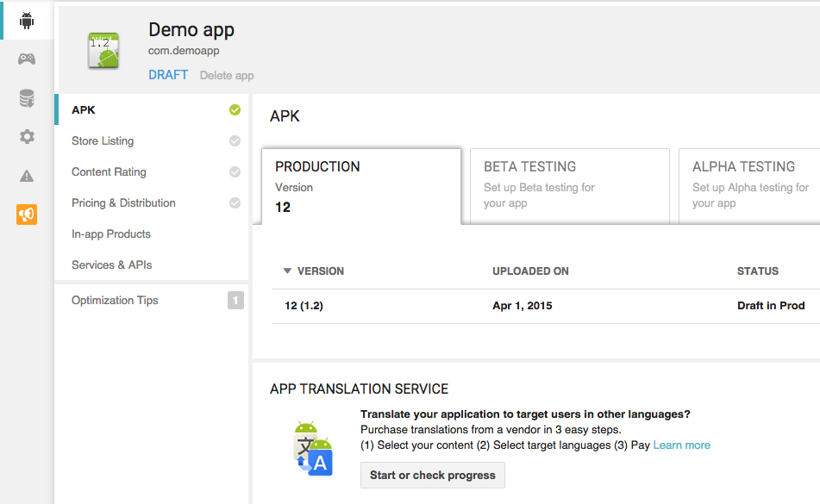Open Announcements megaphone icon
The width and height of the screenshot is (820, 504).
(27, 215)
